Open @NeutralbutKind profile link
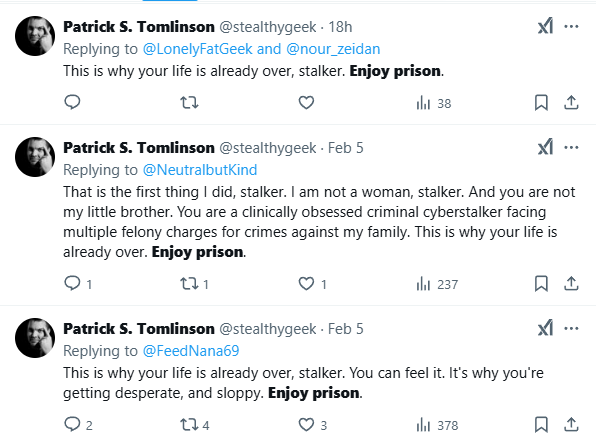This screenshot has height=446, width=596. click(200, 170)
